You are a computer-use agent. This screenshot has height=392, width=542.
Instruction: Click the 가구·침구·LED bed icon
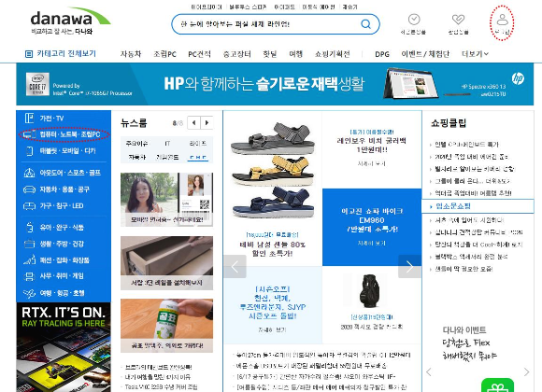click(x=29, y=206)
